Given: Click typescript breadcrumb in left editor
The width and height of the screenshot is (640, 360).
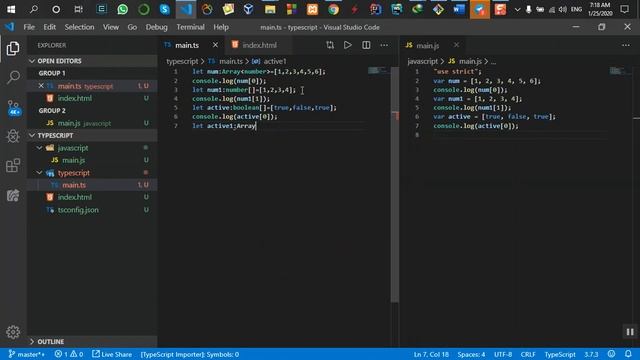Looking at the screenshot, I should (x=182, y=61).
